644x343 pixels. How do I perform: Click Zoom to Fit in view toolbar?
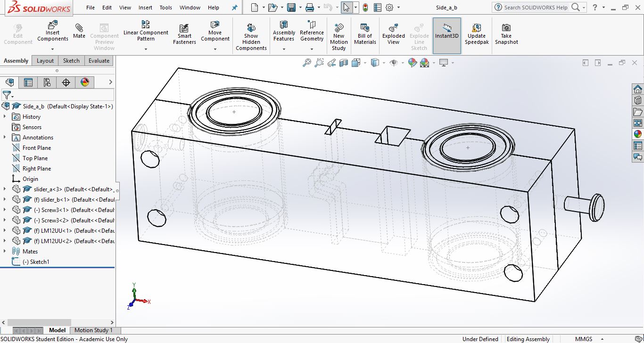tap(307, 63)
